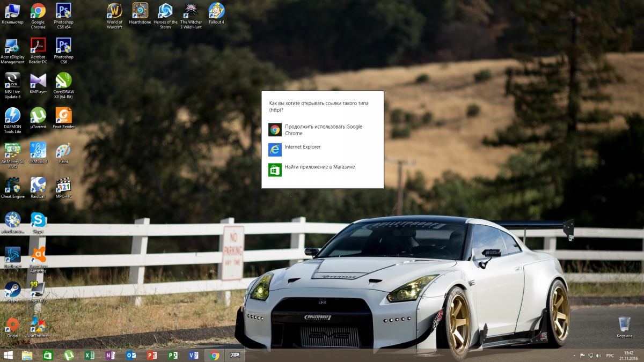
Task: Open the Fallout 4 shortcut
Action: click(216, 12)
